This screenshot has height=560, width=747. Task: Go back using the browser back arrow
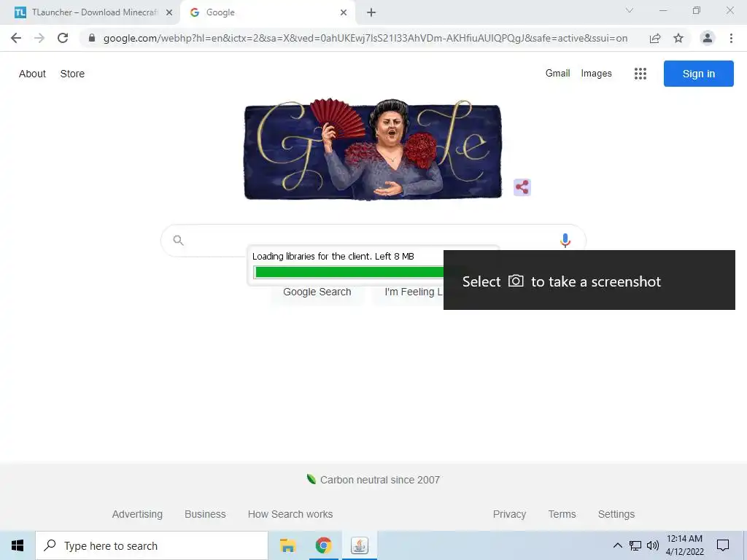click(x=16, y=38)
